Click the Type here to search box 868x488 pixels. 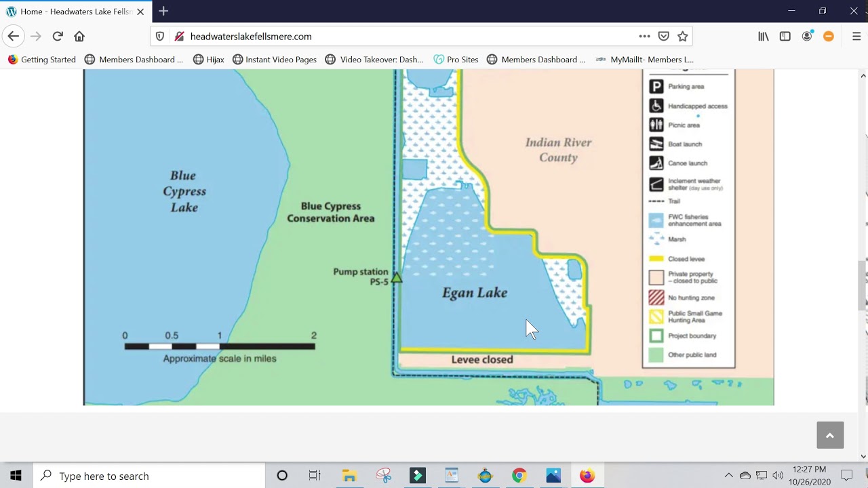click(149, 476)
